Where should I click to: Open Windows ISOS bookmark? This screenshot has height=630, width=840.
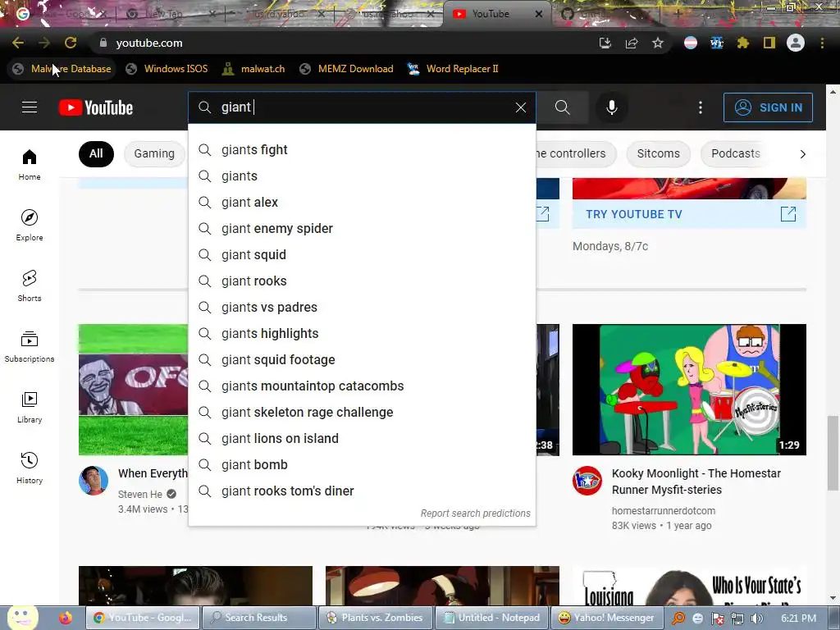coord(167,69)
